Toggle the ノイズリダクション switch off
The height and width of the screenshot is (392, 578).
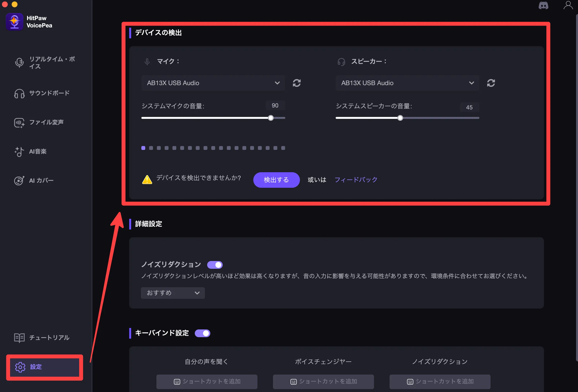pos(215,265)
